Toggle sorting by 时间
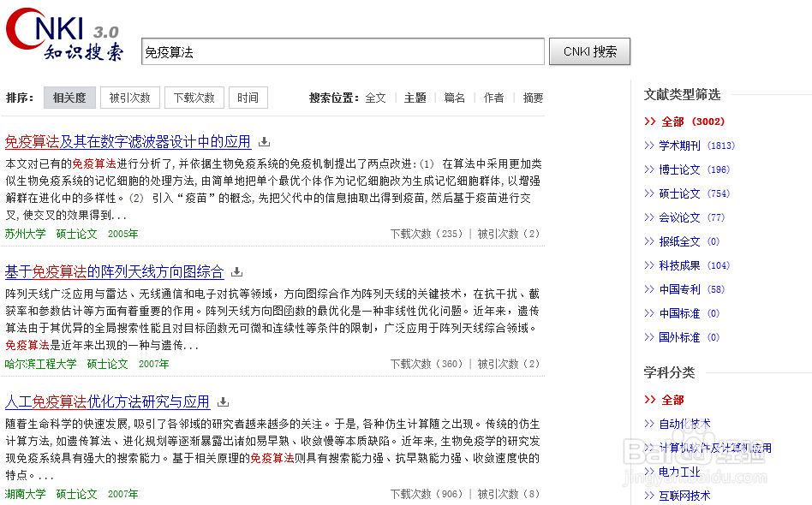 click(248, 97)
